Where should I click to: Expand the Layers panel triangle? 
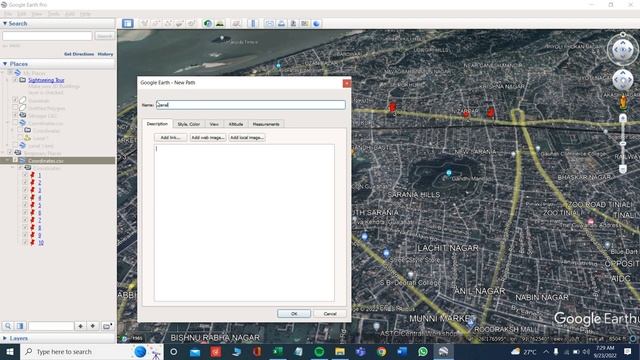click(x=5, y=338)
